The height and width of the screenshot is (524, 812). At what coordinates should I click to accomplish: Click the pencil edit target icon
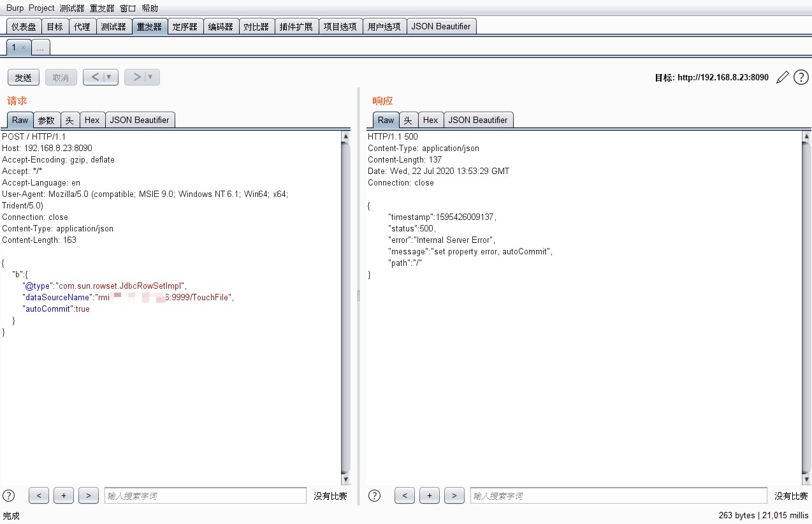point(783,78)
